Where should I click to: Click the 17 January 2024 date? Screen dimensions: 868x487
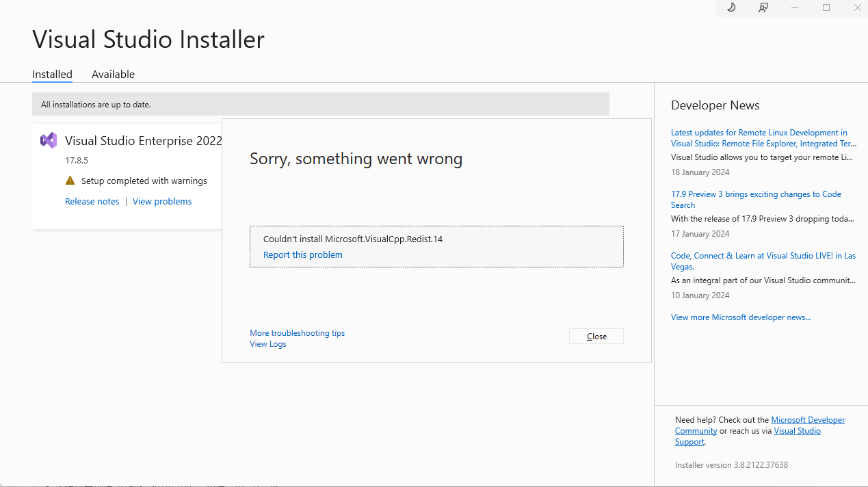tap(700, 234)
